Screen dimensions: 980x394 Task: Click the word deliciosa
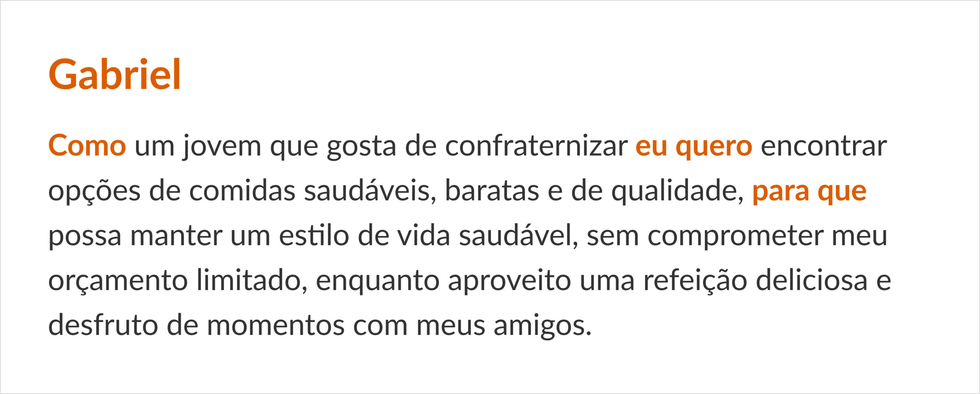812,280
